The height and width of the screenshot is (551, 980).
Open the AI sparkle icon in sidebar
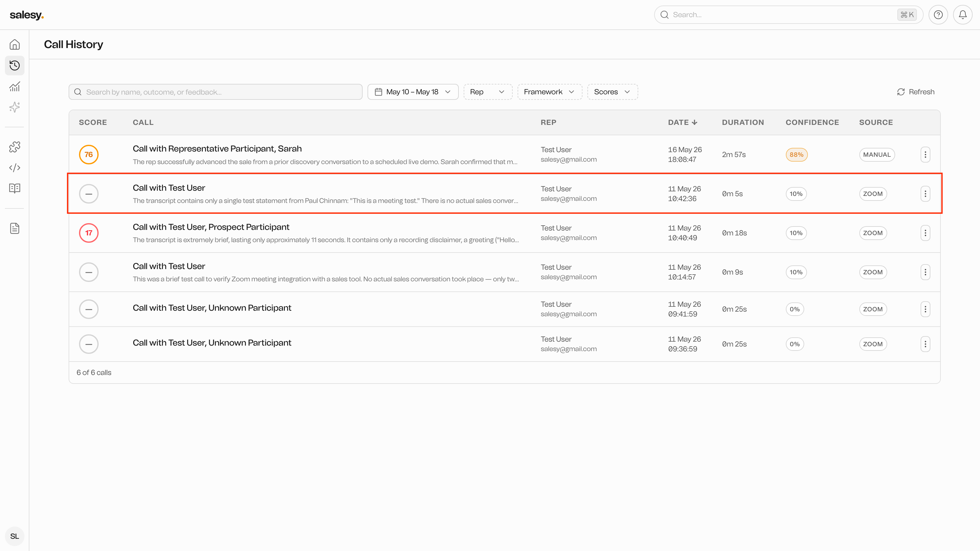click(14, 107)
